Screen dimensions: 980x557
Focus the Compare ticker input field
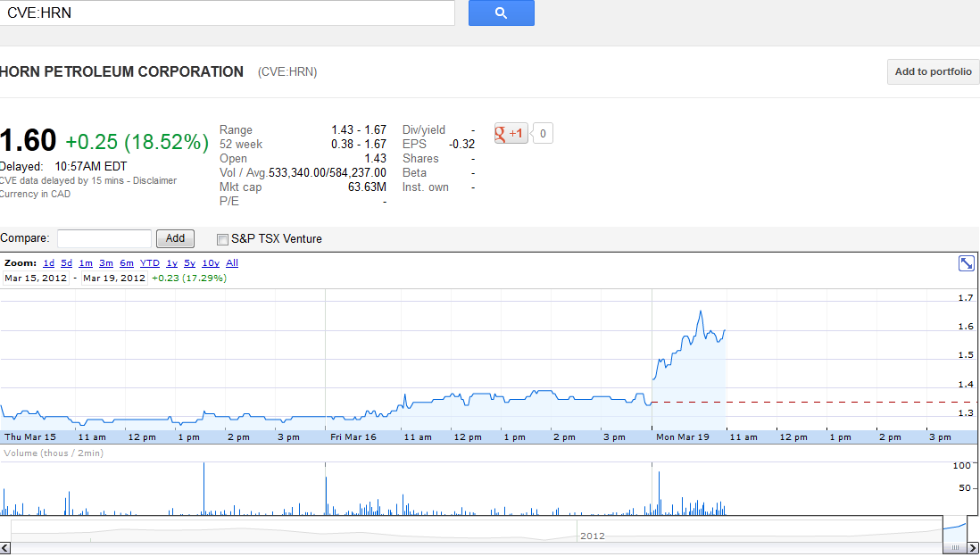pos(104,238)
